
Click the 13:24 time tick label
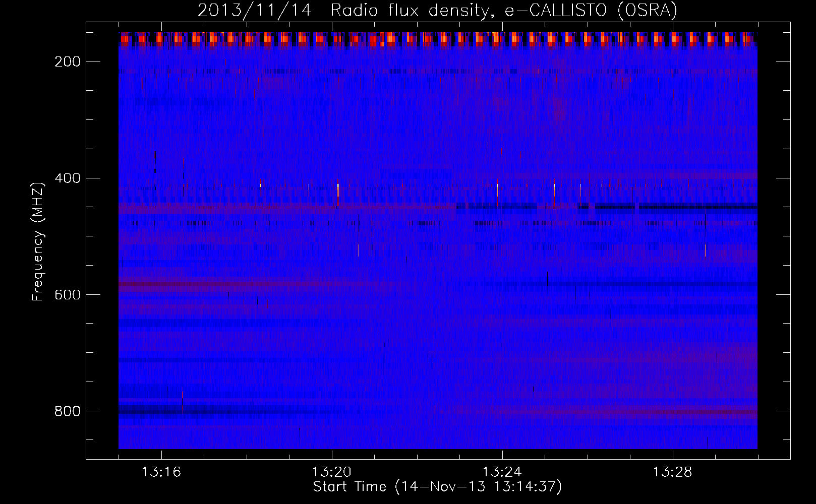pos(502,472)
